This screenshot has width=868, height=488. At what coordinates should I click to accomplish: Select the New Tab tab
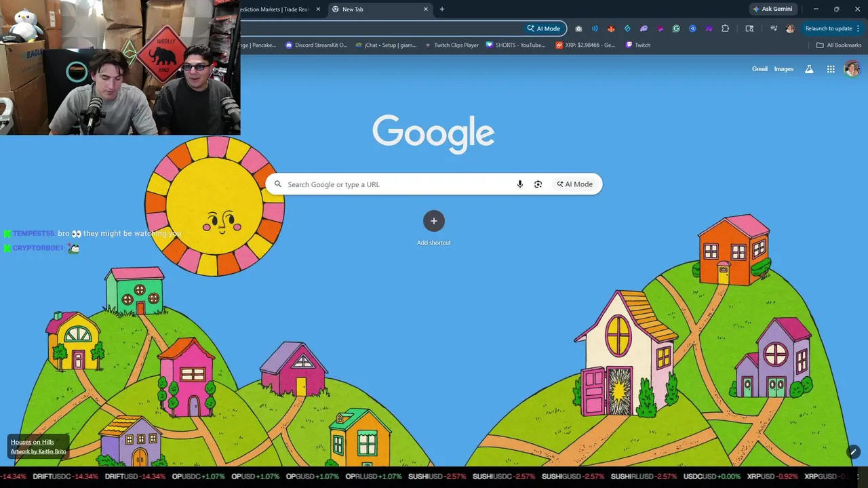coord(380,9)
